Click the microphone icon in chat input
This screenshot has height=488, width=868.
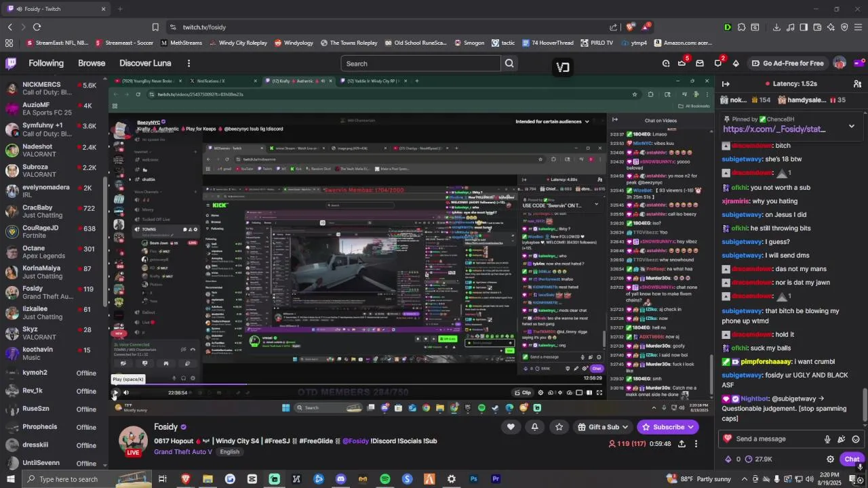pos(827,439)
